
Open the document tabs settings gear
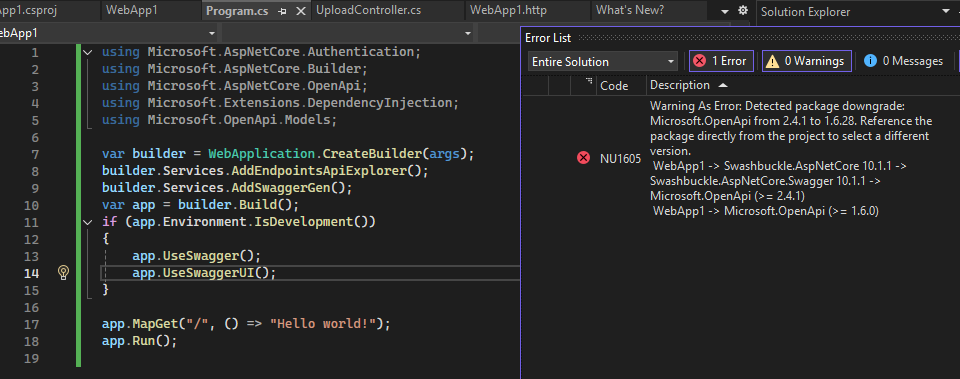click(x=743, y=11)
